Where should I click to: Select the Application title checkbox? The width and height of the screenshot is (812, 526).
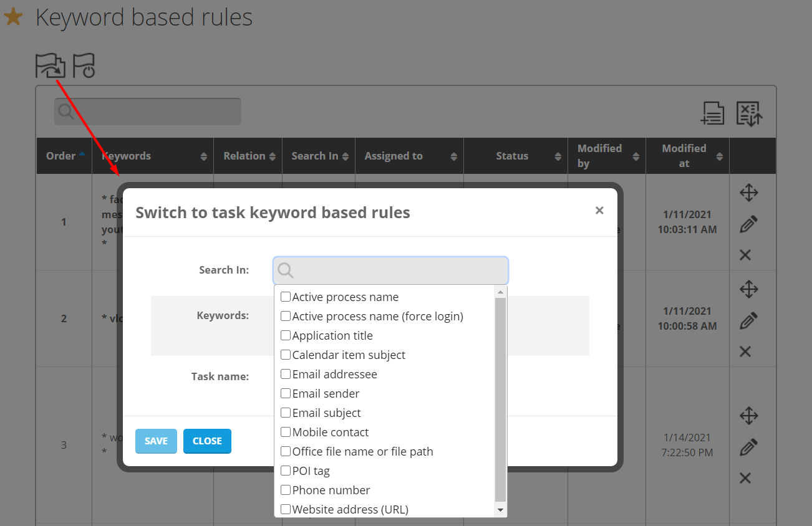coord(286,336)
